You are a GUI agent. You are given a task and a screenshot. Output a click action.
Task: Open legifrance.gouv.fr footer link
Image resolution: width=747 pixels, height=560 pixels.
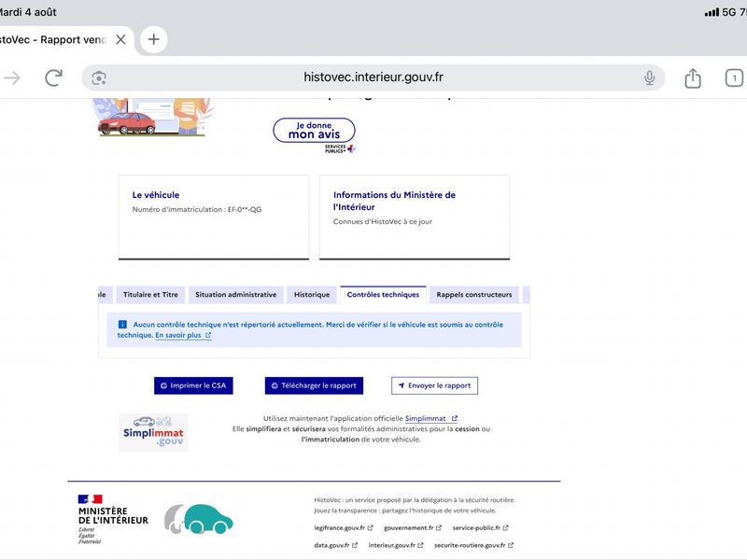click(x=344, y=528)
